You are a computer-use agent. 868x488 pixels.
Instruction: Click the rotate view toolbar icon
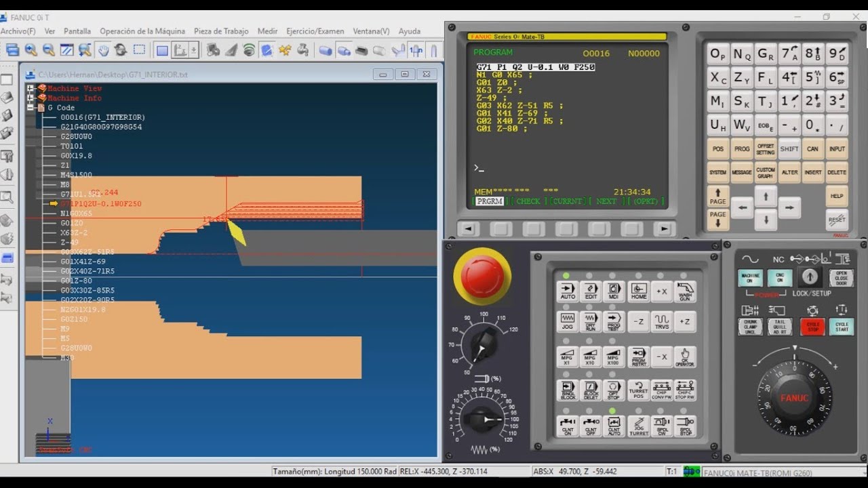click(x=121, y=49)
